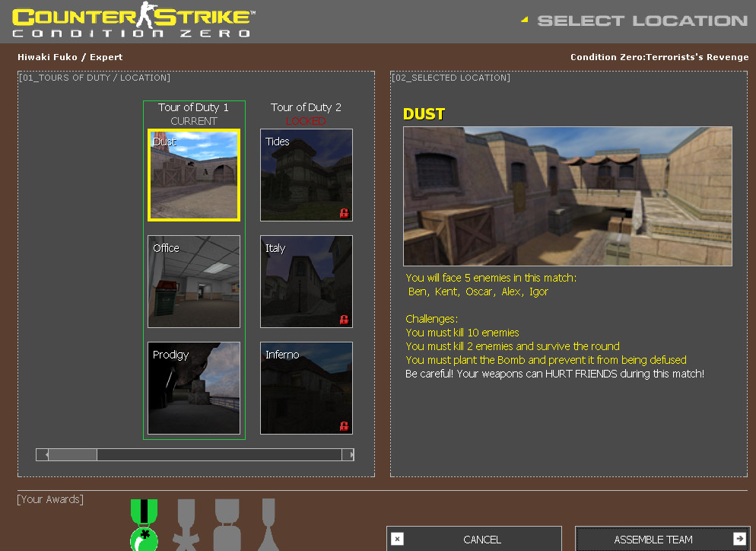
Task: Click the map list scrollbar handle
Action: pyautogui.click(x=72, y=454)
